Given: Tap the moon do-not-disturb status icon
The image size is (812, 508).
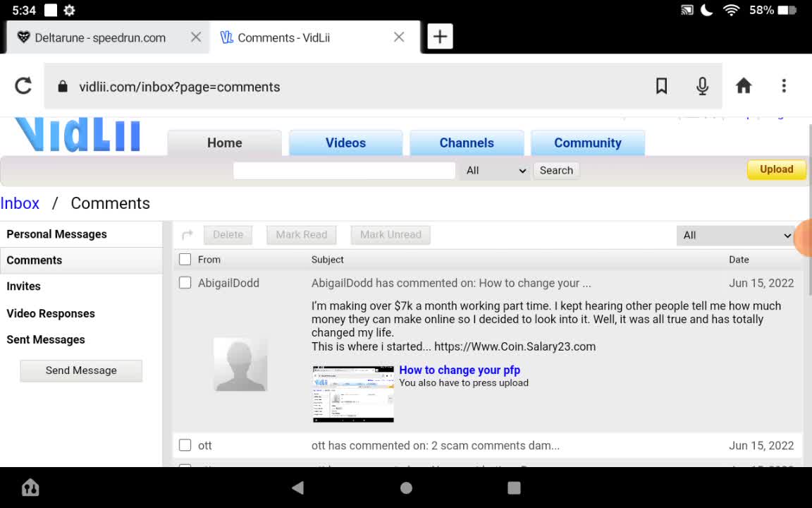Looking at the screenshot, I should (707, 10).
